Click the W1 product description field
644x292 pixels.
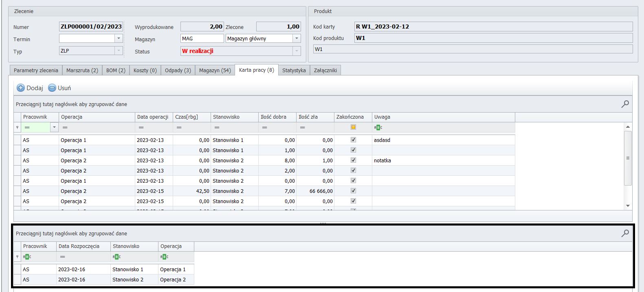point(473,49)
